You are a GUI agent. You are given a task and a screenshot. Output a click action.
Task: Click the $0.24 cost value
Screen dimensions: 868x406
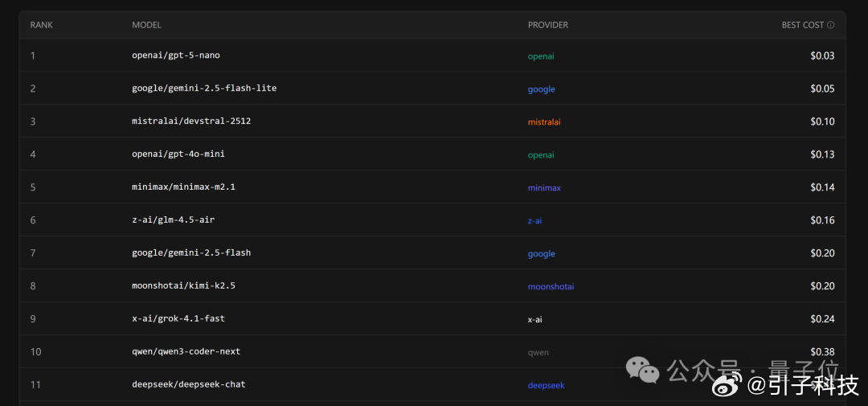point(823,319)
